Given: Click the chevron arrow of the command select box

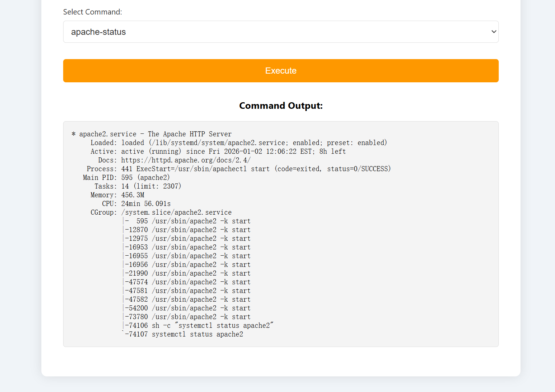Looking at the screenshot, I should click(x=494, y=32).
